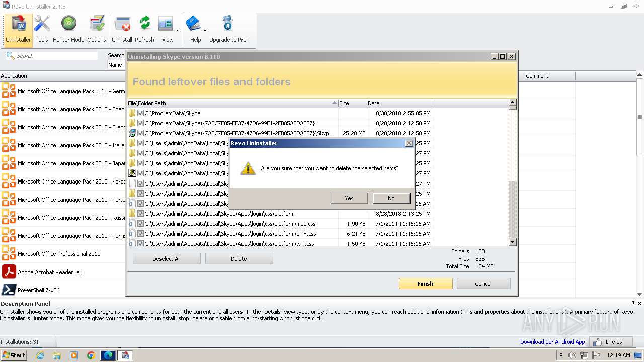644x362 pixels.
Task: Click the Upgrade to Pro icon
Action: (x=228, y=29)
